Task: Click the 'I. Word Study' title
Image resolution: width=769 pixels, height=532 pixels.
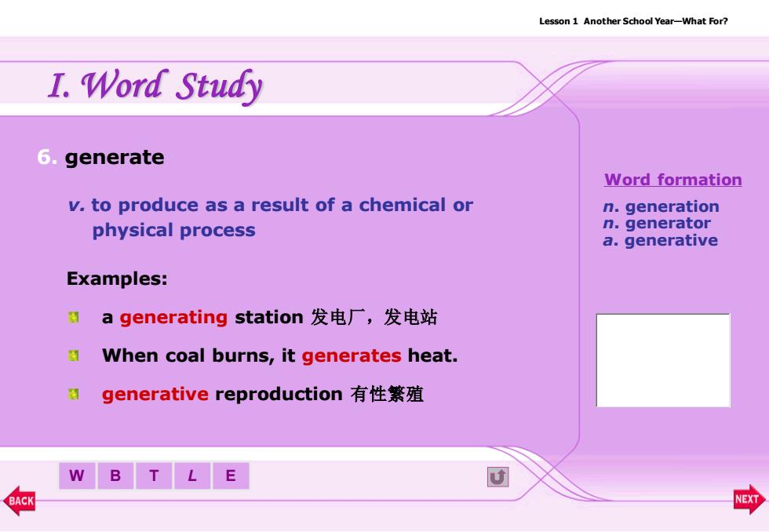Action: (155, 86)
